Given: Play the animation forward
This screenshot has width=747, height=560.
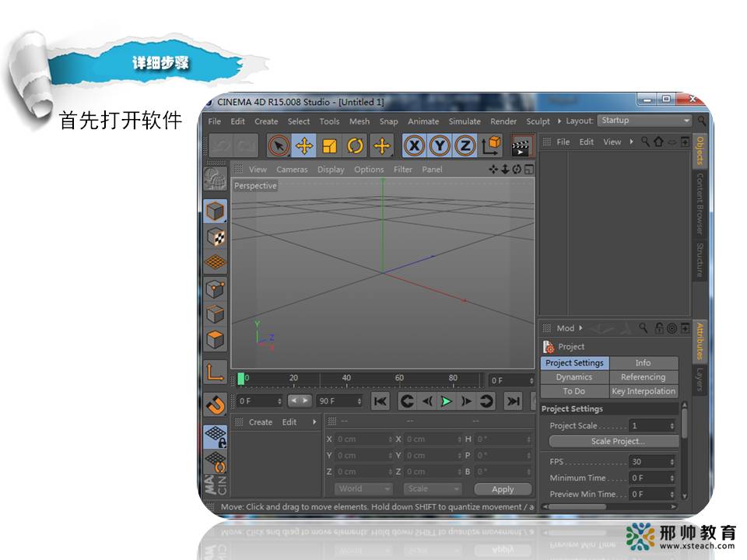Looking at the screenshot, I should [446, 401].
